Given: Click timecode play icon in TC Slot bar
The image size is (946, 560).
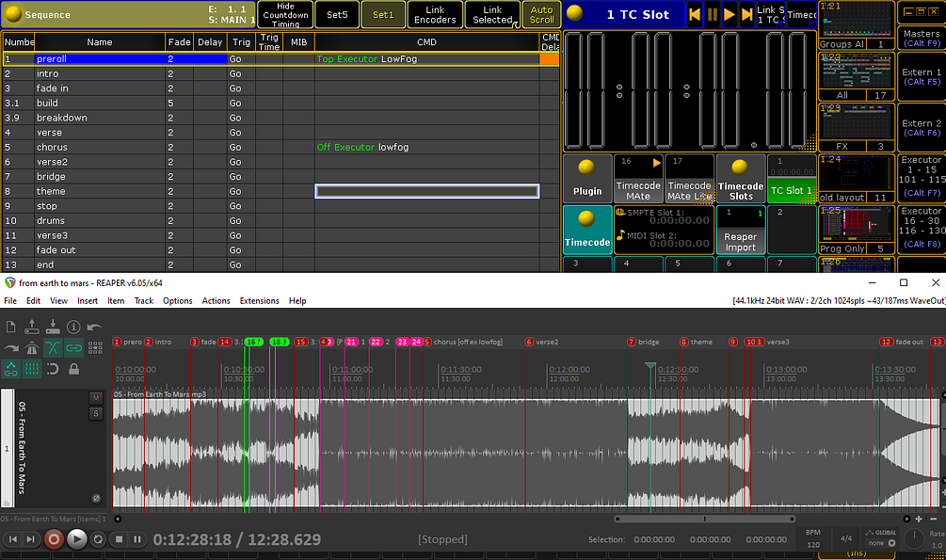Looking at the screenshot, I should (730, 14).
